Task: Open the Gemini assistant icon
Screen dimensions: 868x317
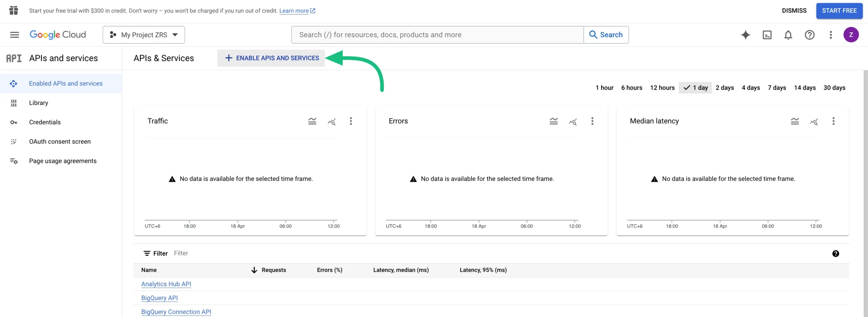Action: (746, 35)
